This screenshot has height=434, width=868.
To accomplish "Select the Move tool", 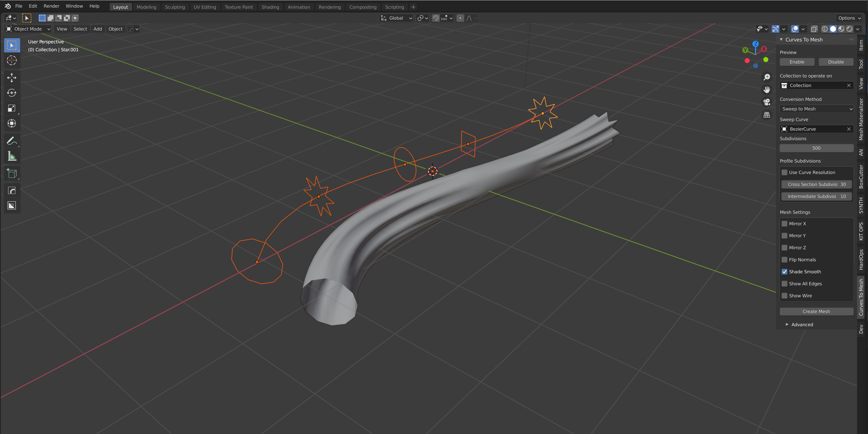I will click(x=12, y=78).
